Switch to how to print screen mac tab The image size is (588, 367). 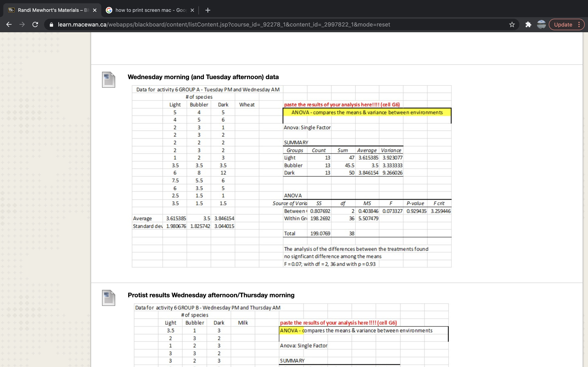tap(148, 10)
